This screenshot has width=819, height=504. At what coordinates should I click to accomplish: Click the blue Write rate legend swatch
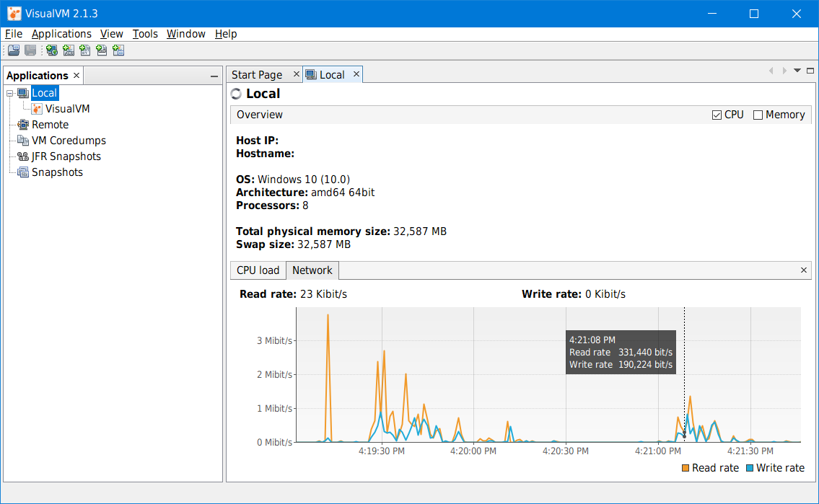point(750,468)
